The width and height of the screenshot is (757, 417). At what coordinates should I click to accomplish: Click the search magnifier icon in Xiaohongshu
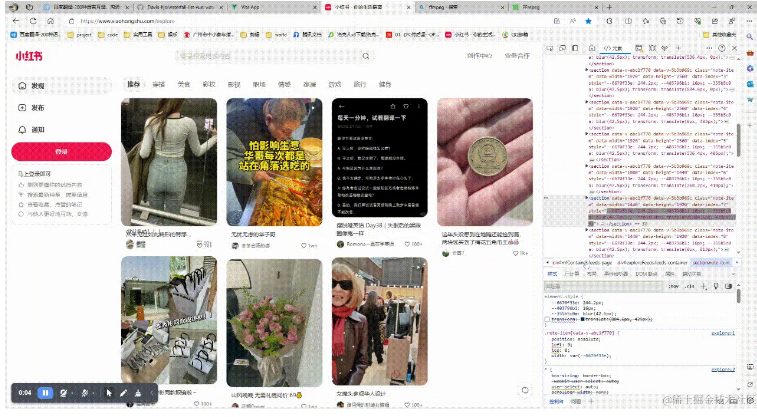pyautogui.click(x=366, y=56)
